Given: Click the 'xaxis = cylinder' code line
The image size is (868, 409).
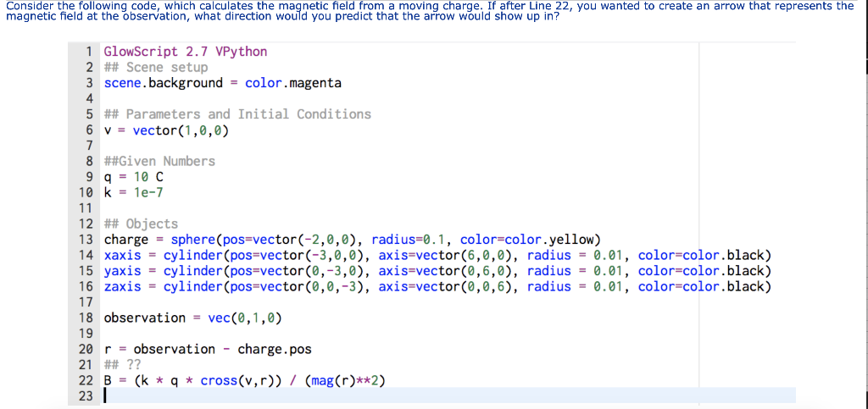Looking at the screenshot, I should coord(437,256).
